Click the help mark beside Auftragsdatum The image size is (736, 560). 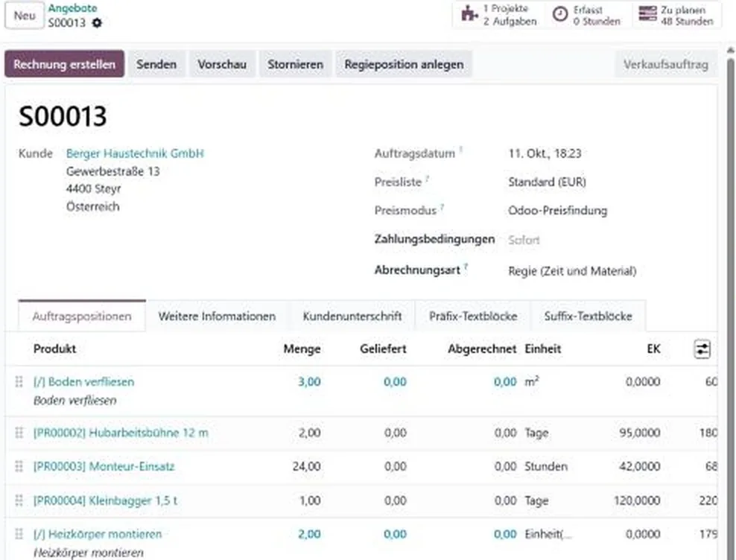point(461,149)
